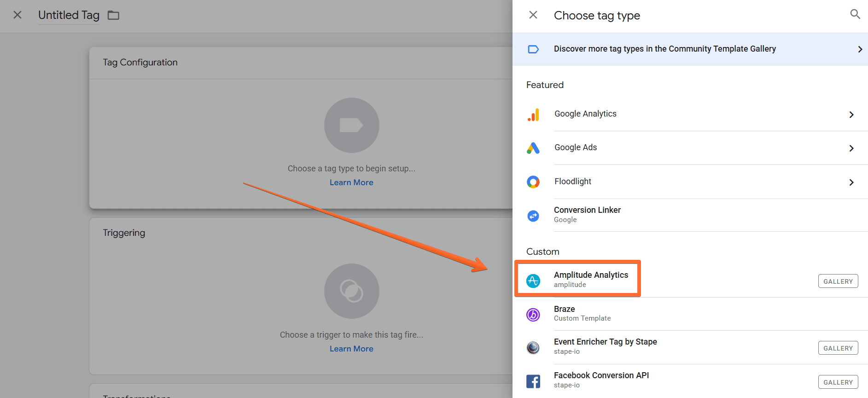Select Google Analytics tag type
Screen dimensions: 868x398
tap(690, 114)
